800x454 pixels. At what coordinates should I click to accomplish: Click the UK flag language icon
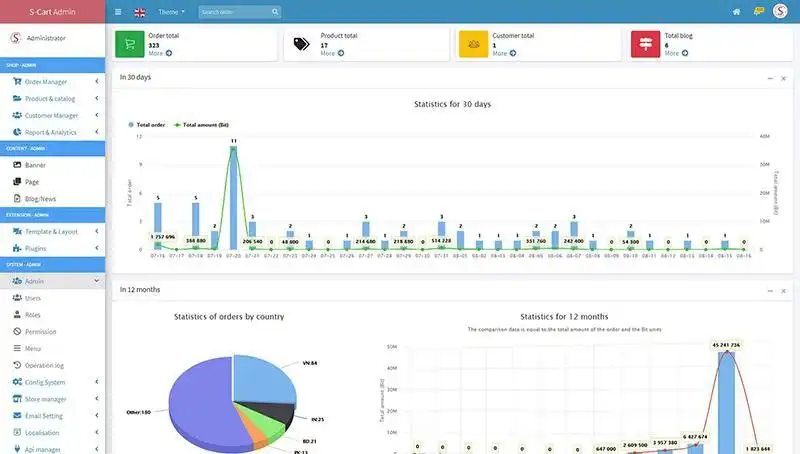[139, 12]
